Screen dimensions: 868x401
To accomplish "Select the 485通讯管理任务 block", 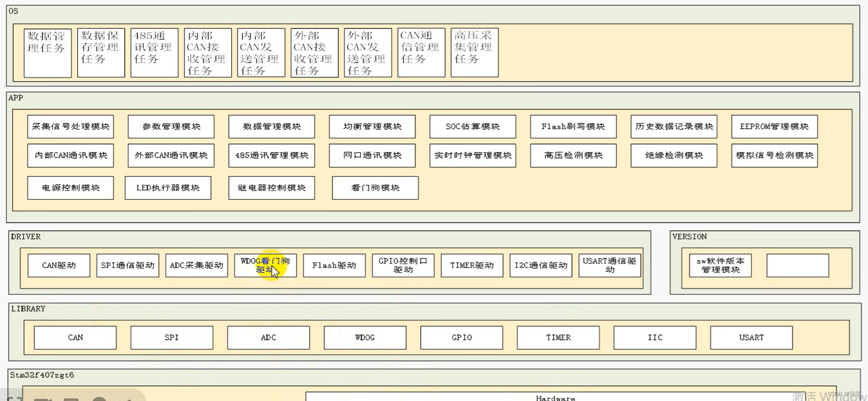I will pos(155,53).
